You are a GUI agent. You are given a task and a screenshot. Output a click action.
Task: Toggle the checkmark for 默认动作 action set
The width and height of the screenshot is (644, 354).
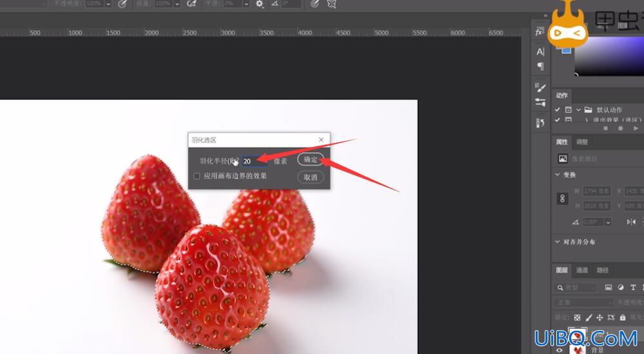[x=558, y=110]
